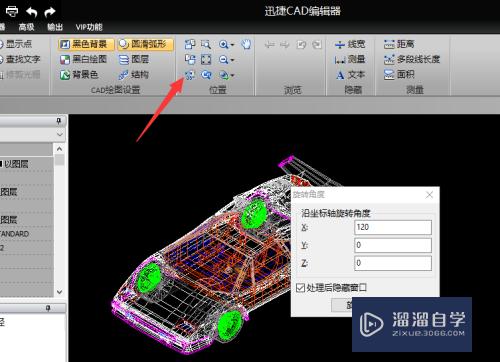Open the VIP功能 ribbon tab

pyautogui.click(x=89, y=27)
